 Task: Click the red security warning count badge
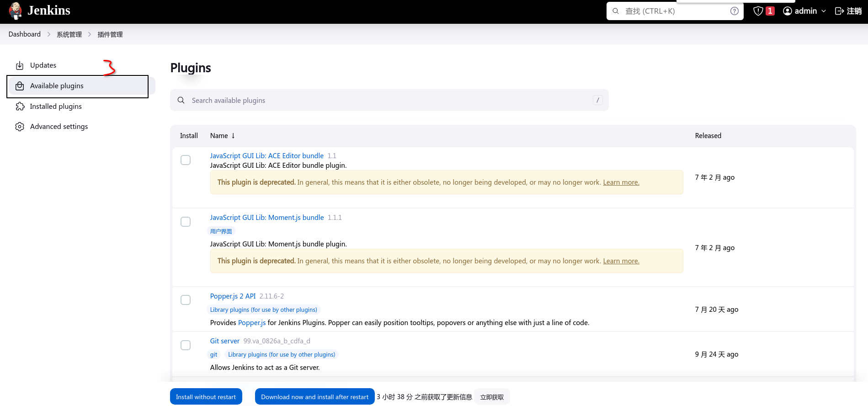tap(770, 11)
